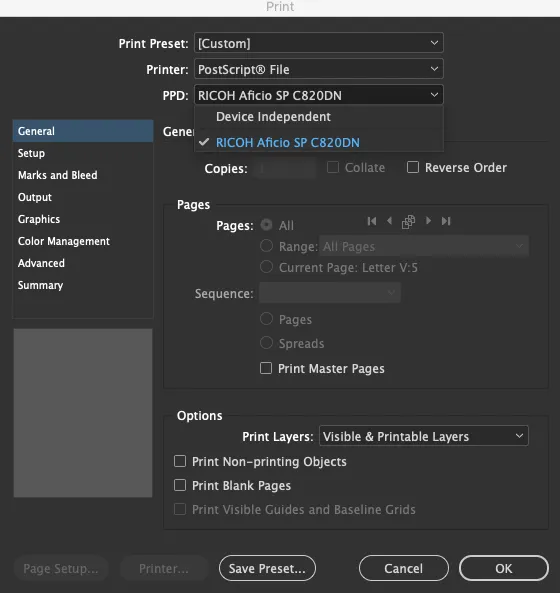
Task: Choose the Pages radio option
Action: click(267, 318)
